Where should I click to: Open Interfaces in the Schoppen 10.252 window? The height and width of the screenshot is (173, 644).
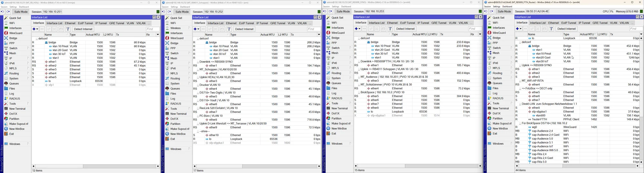(176, 33)
